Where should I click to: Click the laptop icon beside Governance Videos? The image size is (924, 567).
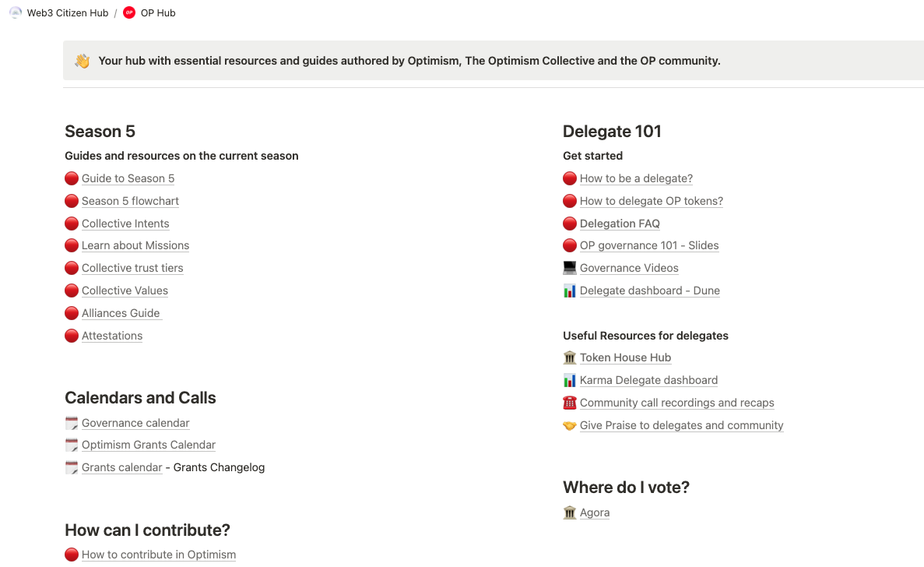pos(570,268)
